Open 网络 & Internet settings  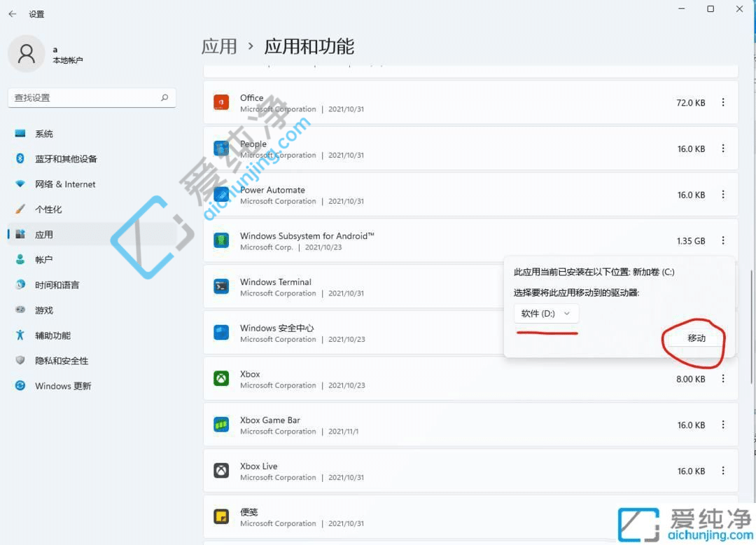pyautogui.click(x=92, y=184)
